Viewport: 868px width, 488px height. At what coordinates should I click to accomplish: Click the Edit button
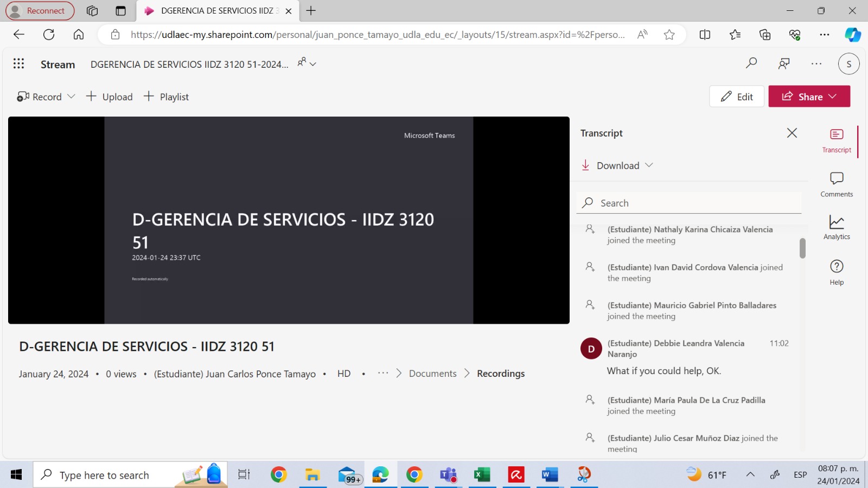pyautogui.click(x=736, y=97)
